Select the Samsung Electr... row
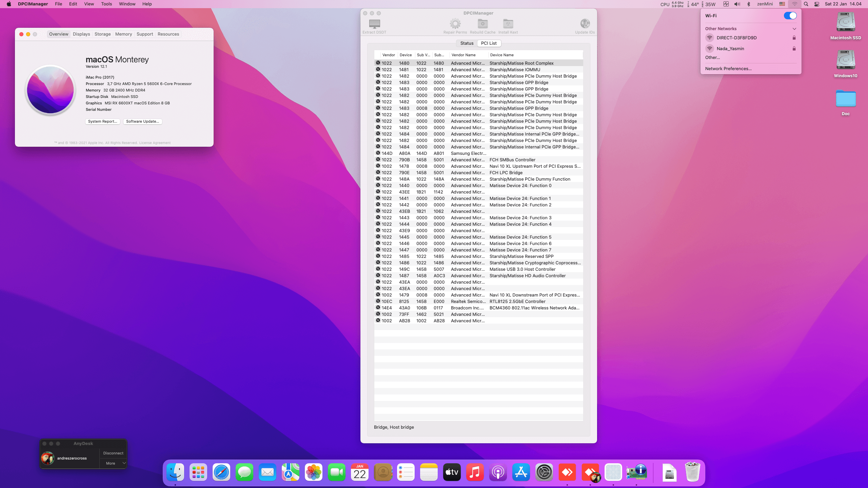The height and width of the screenshot is (488, 868). (478, 153)
